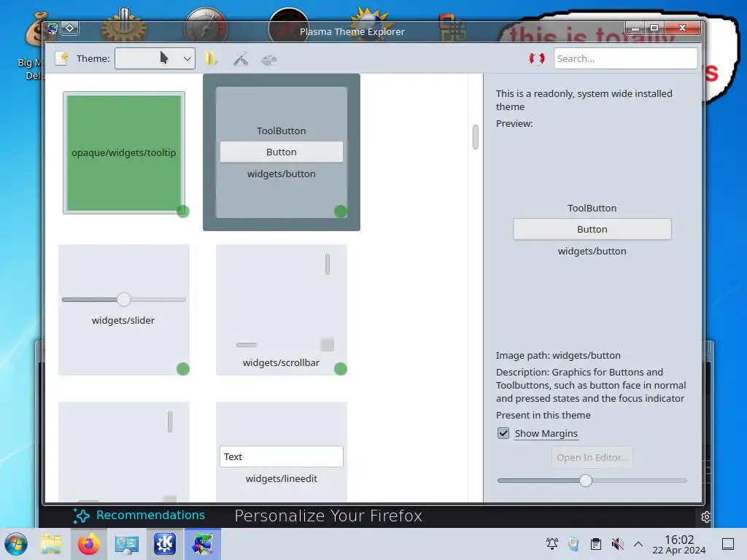Click the green status dot on widgets/scrollbar
This screenshot has width=747, height=560.
click(341, 368)
